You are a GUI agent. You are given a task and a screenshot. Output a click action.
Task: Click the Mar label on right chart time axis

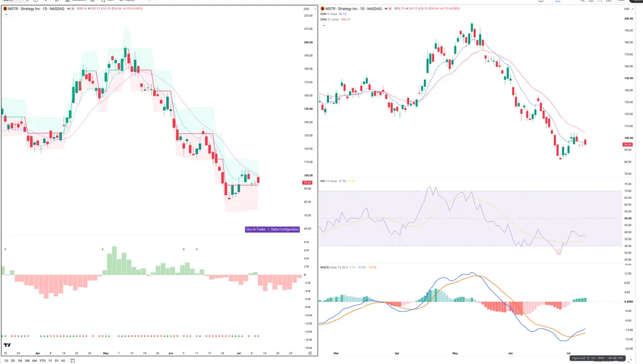click(336, 353)
